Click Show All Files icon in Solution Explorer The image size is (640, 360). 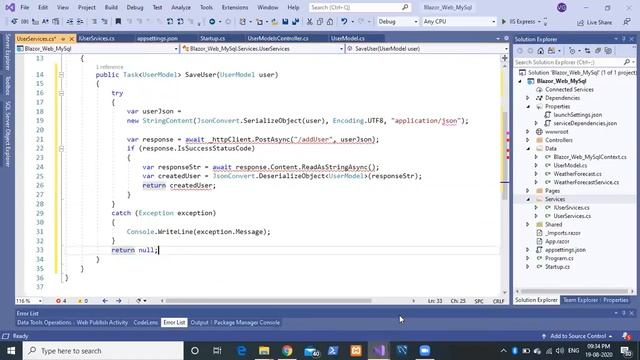tap(608, 51)
